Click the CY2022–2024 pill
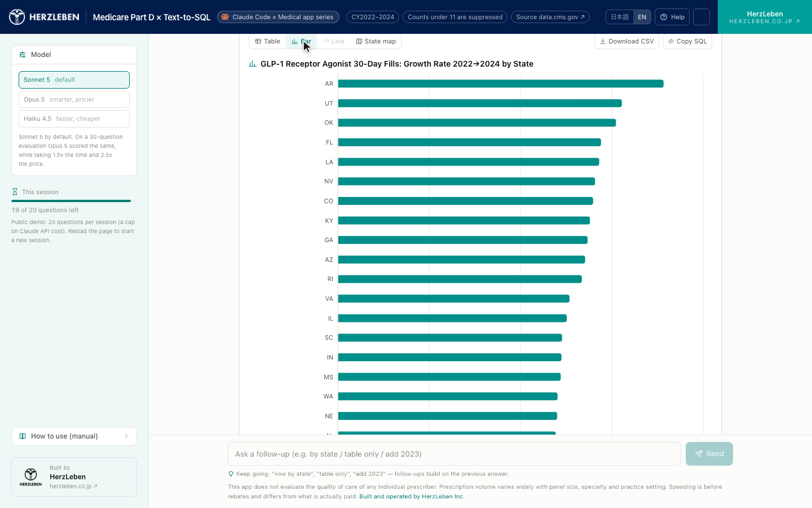Screen dimensions: 812x508 coord(373,17)
